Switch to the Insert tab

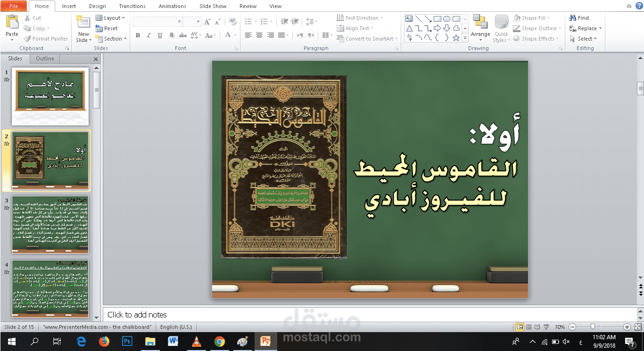point(69,6)
